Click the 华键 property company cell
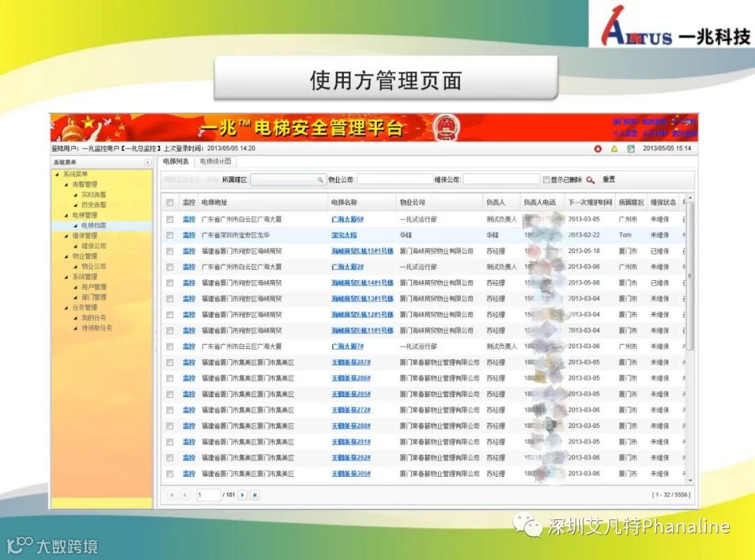This screenshot has width=755, height=560. 405,236
